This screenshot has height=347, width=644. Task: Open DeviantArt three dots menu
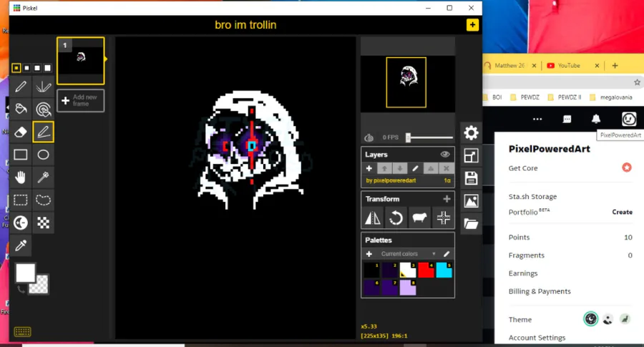coord(537,119)
